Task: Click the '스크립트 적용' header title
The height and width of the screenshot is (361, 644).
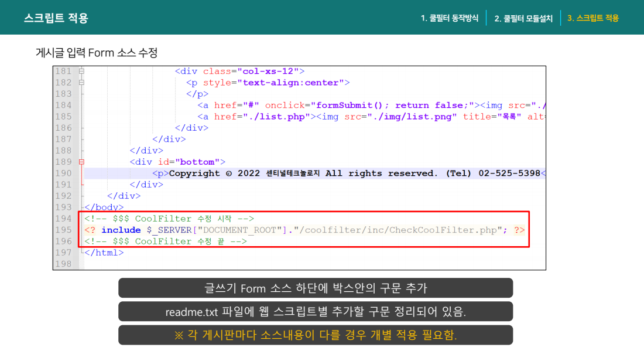Action: click(56, 18)
